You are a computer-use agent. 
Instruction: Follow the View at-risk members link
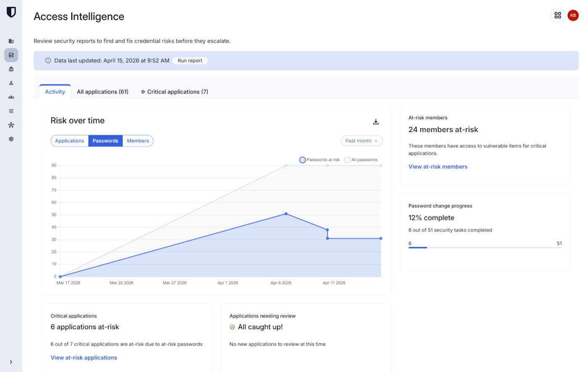(438, 167)
